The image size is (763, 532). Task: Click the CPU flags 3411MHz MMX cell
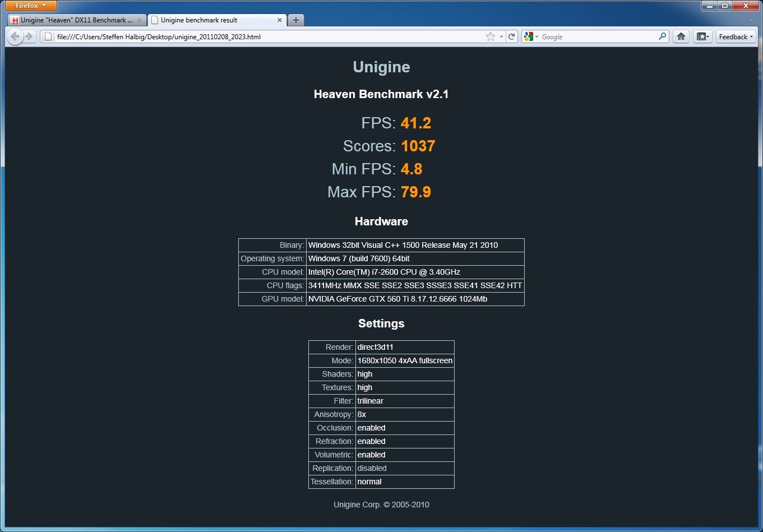(x=415, y=285)
